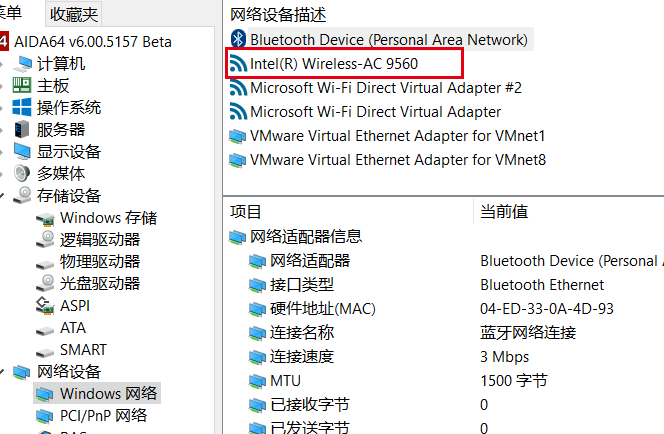Select the 操作系统 Windows logo icon
This screenshot has height=434, width=664.
(22, 108)
